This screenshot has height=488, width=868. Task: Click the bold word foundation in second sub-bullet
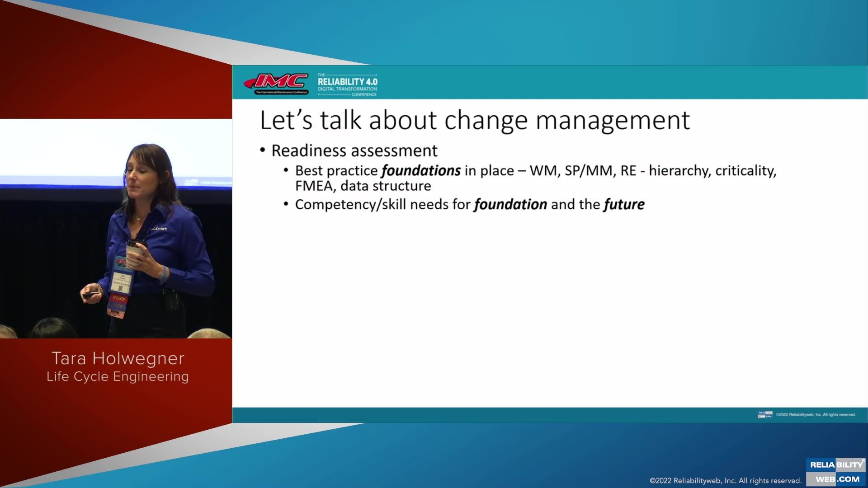coord(510,205)
